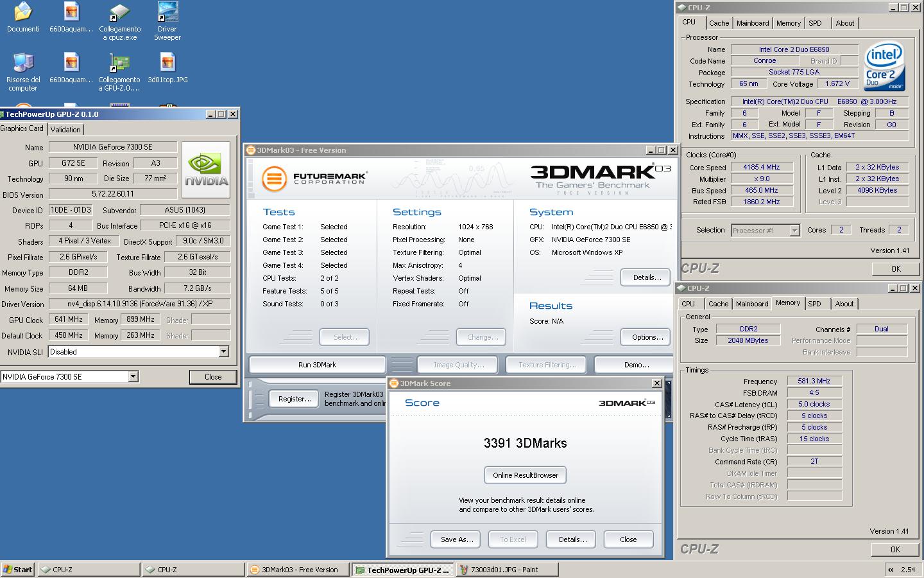The image size is (924, 578).
Task: Switch to TechPowerUp GPU-Z taskbar item
Action: 402,570
